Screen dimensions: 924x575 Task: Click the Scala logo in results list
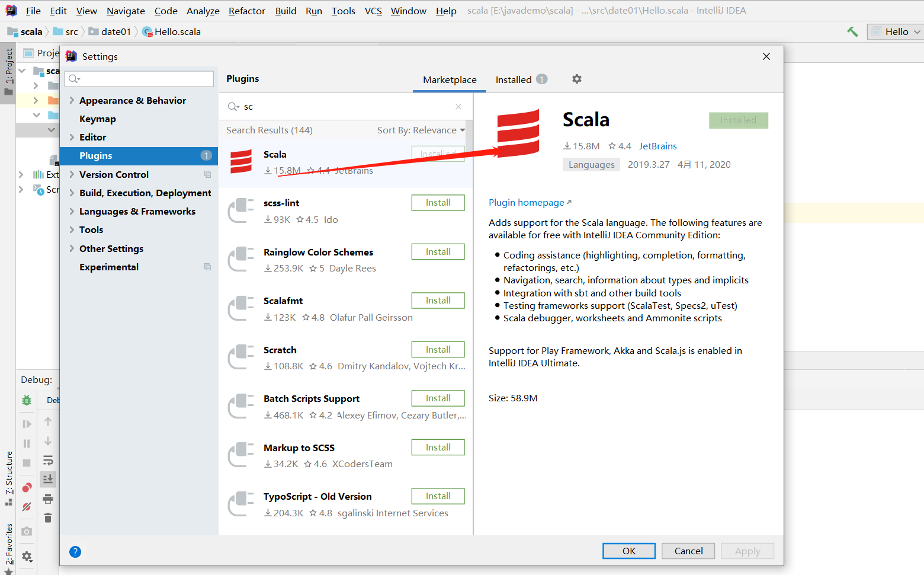coord(241,162)
